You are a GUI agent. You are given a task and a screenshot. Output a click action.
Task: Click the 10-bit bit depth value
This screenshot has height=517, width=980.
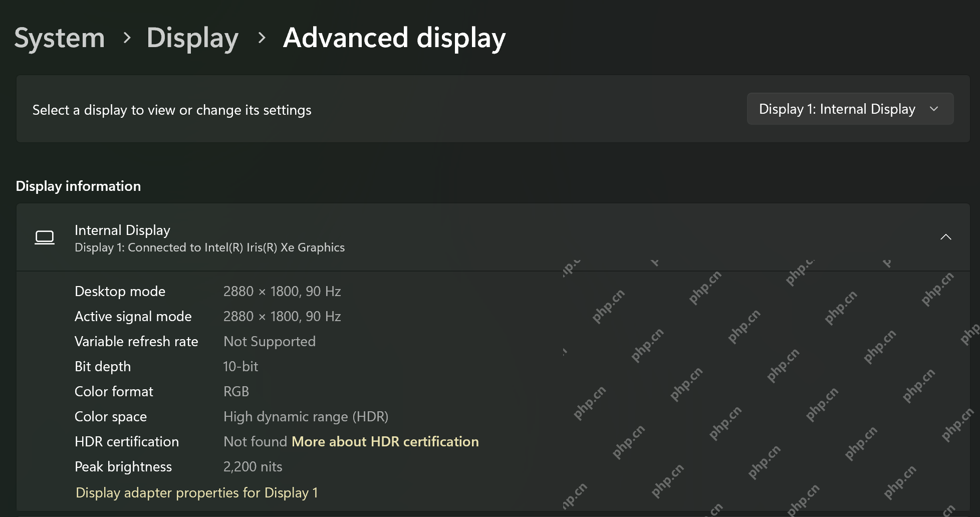pyautogui.click(x=240, y=366)
